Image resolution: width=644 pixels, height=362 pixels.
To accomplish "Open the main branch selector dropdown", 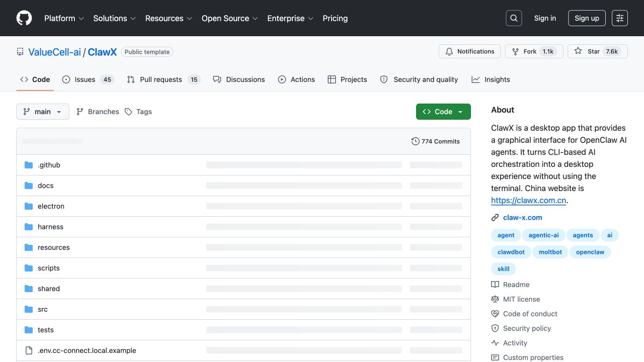I will [x=43, y=112].
